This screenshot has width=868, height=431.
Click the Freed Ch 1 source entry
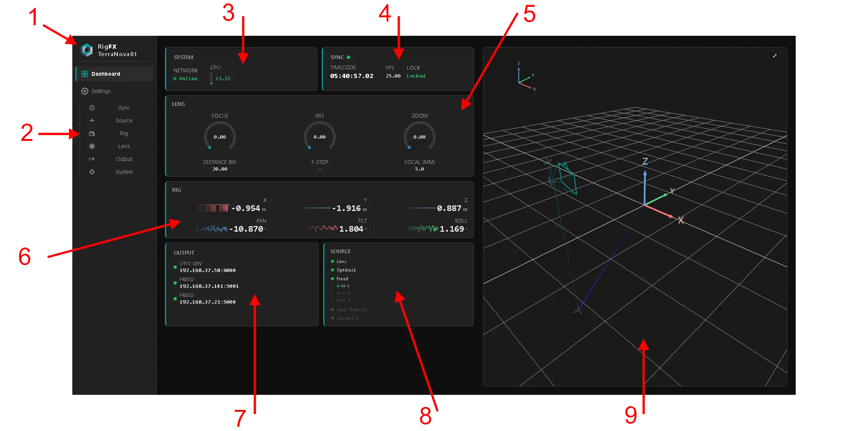(x=343, y=286)
